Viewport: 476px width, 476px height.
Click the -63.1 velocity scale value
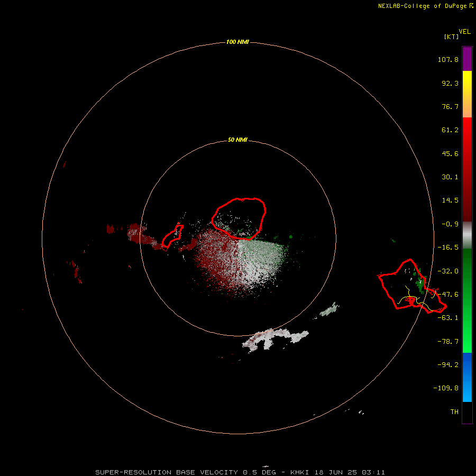[x=448, y=318]
